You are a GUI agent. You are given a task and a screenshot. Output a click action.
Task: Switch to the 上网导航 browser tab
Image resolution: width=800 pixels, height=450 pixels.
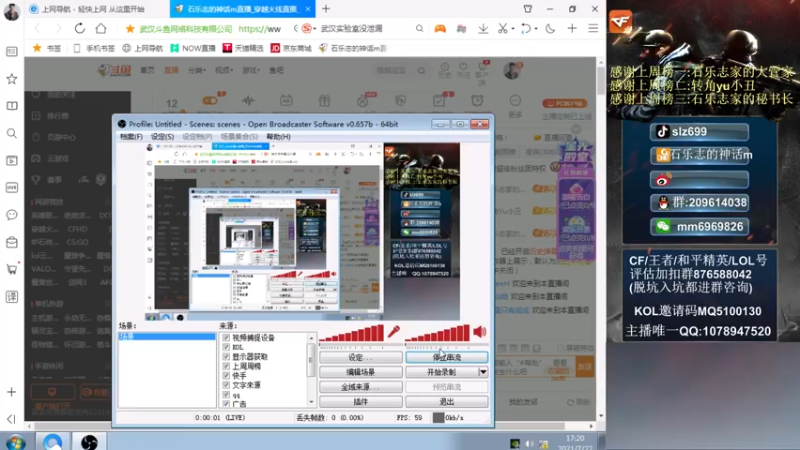tap(92, 9)
